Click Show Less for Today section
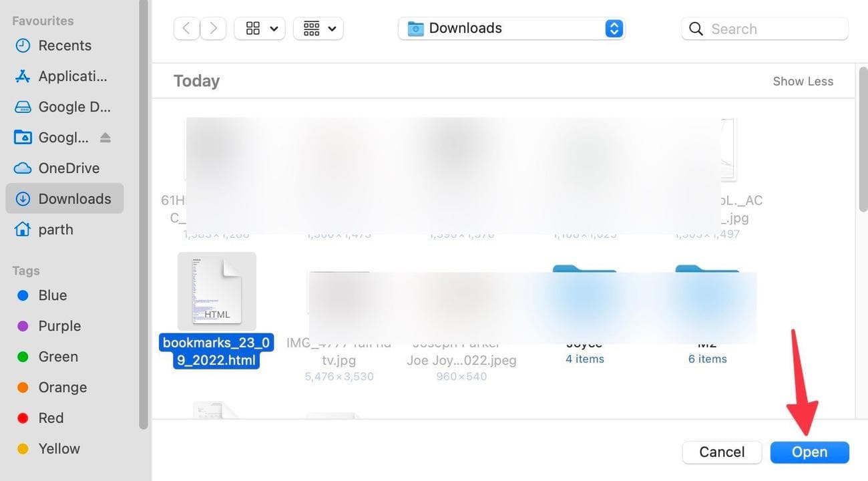868x481 pixels. (803, 82)
